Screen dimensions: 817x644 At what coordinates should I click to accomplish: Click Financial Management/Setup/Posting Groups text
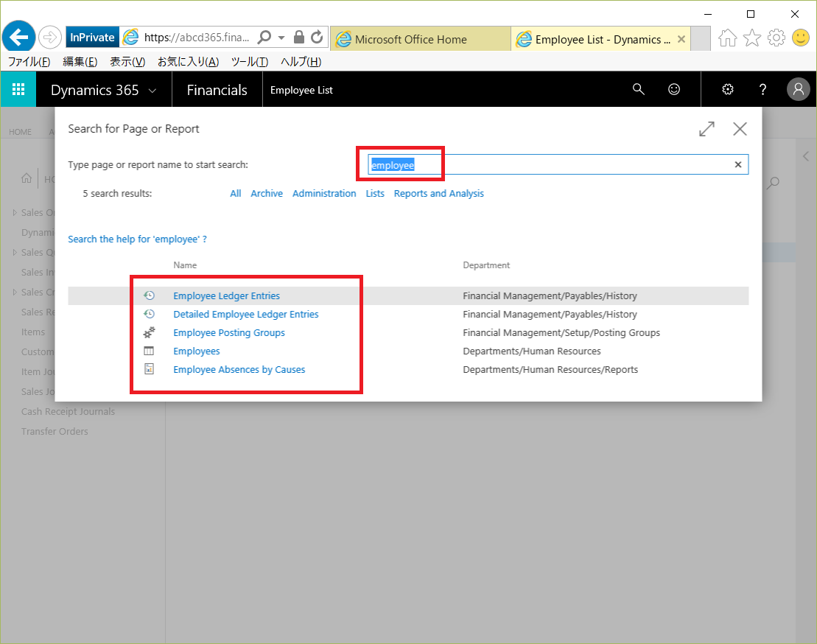click(561, 332)
